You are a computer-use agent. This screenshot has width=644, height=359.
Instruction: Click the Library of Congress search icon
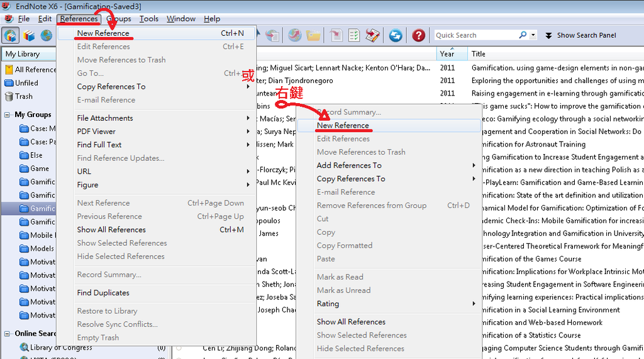click(25, 348)
